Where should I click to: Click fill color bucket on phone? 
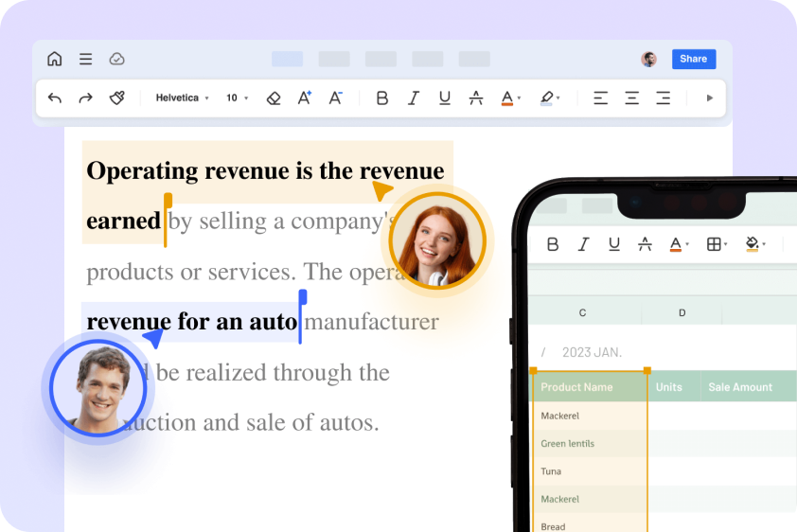752,244
